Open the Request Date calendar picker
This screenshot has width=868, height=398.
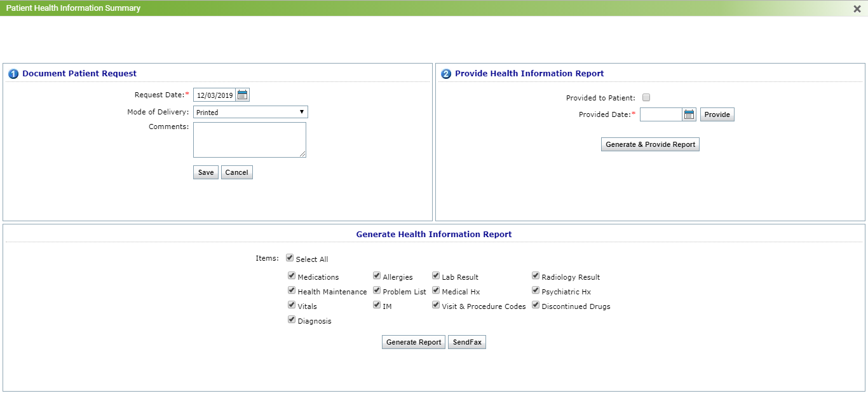click(x=242, y=95)
